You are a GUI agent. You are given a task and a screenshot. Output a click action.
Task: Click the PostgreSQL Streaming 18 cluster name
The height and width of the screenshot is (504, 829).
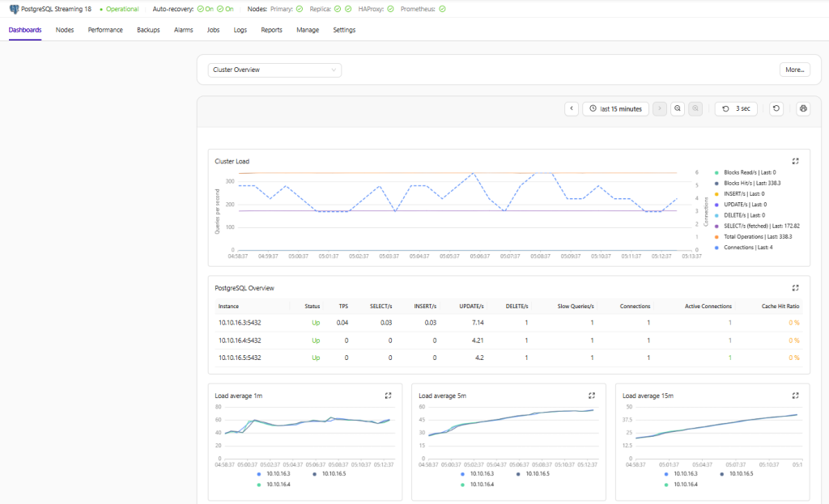click(56, 9)
